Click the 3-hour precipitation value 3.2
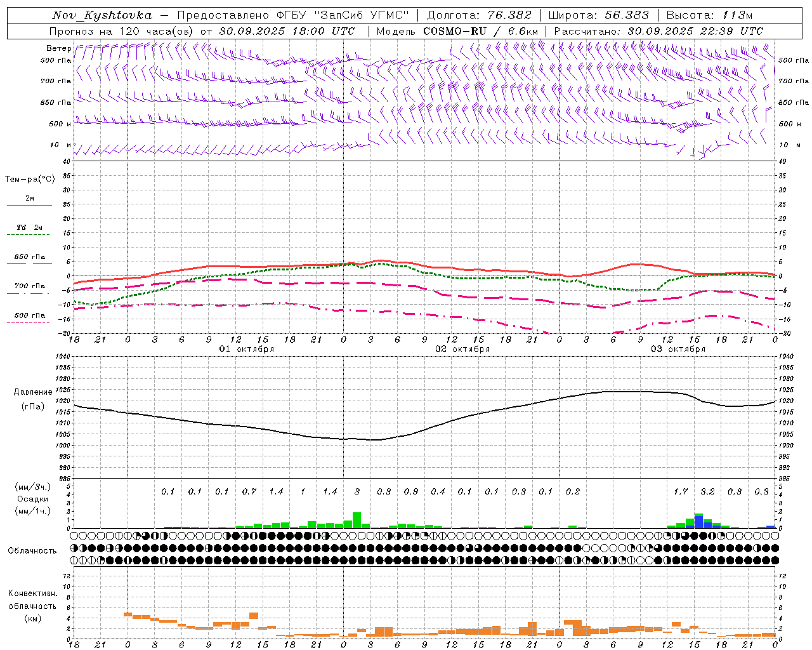Screen dimensions: 812x650 tap(707, 491)
